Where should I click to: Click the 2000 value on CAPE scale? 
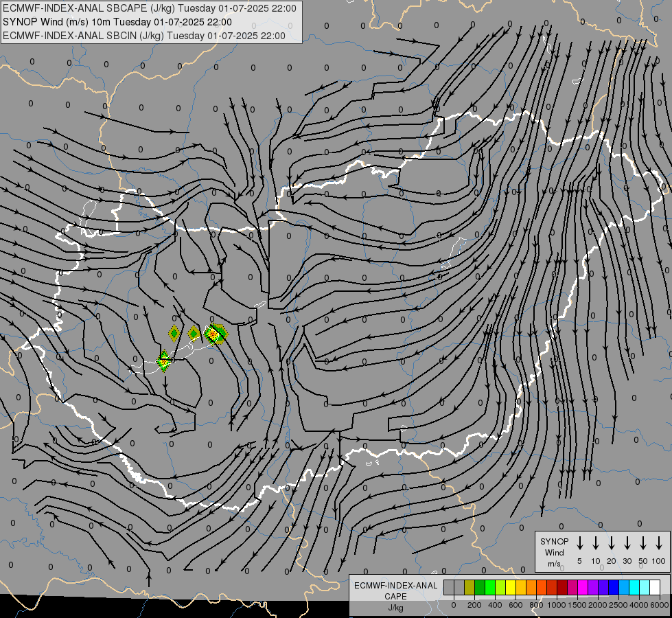click(x=597, y=605)
